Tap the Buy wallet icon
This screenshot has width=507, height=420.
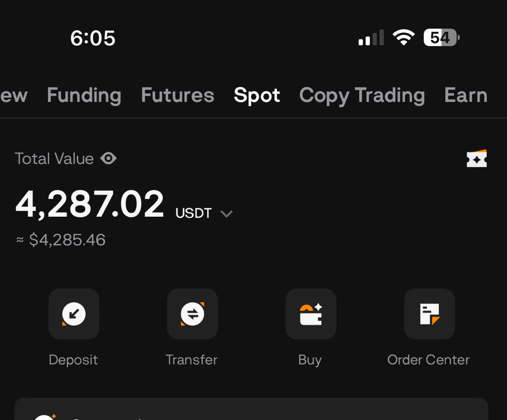tap(311, 314)
